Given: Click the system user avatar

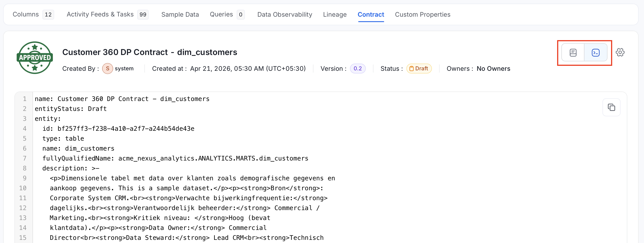Looking at the screenshot, I should coord(107,69).
